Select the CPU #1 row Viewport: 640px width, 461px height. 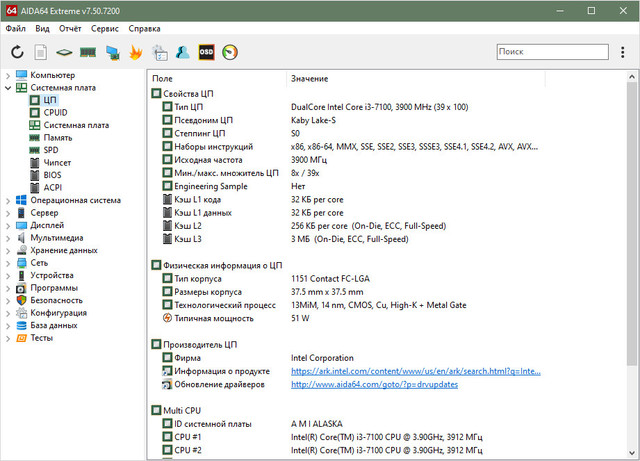[x=322, y=437]
